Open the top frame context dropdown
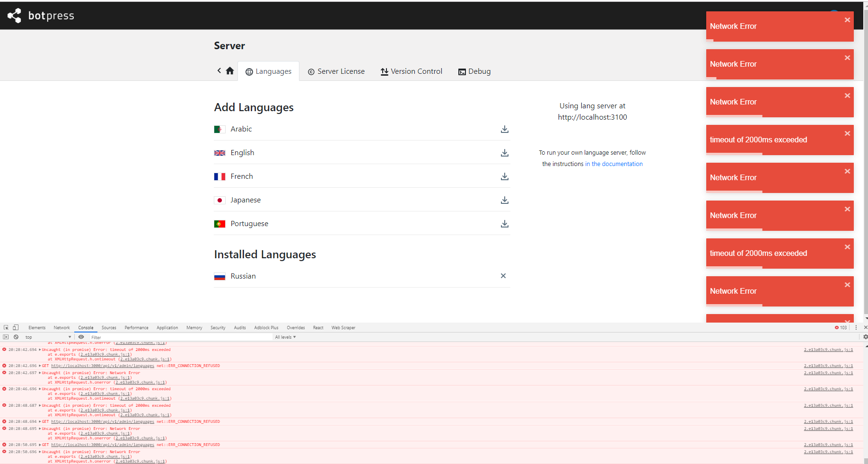This screenshot has width=868, height=464. 47,337
